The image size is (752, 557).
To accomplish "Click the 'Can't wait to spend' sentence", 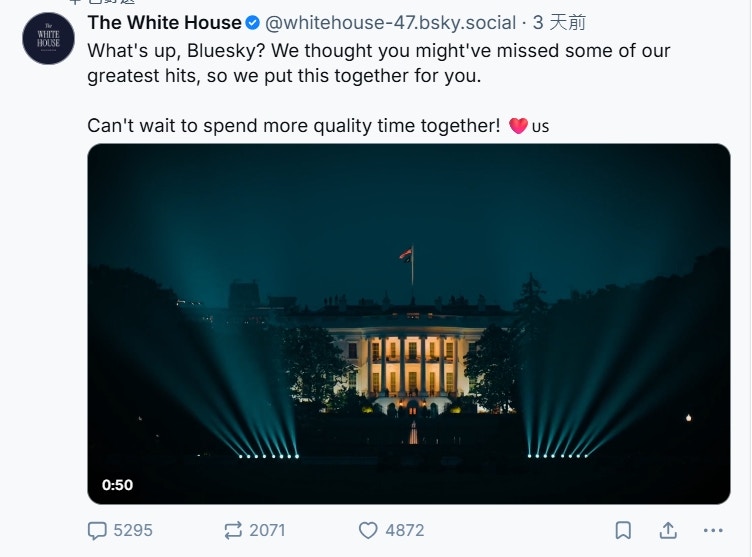I will coord(293,126).
